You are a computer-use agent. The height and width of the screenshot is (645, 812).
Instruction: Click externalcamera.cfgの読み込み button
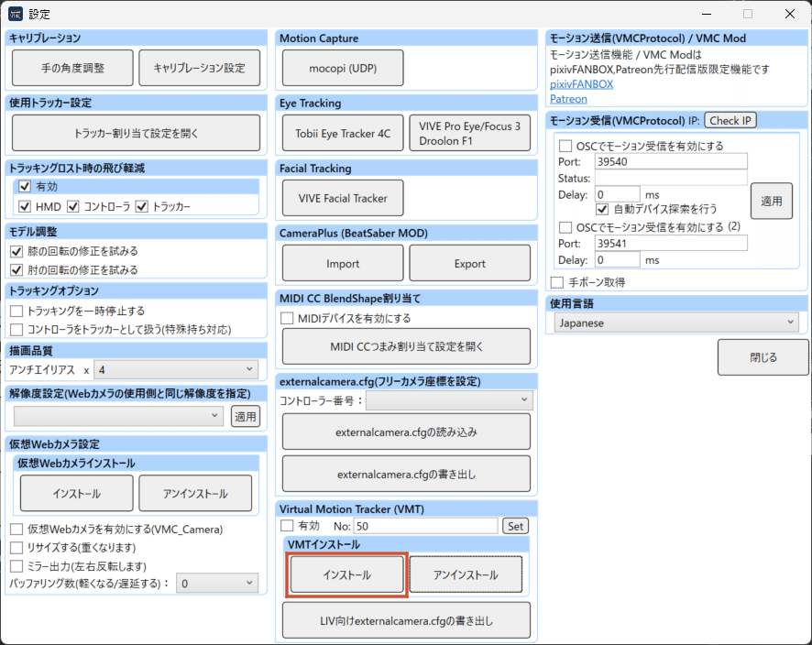click(407, 432)
